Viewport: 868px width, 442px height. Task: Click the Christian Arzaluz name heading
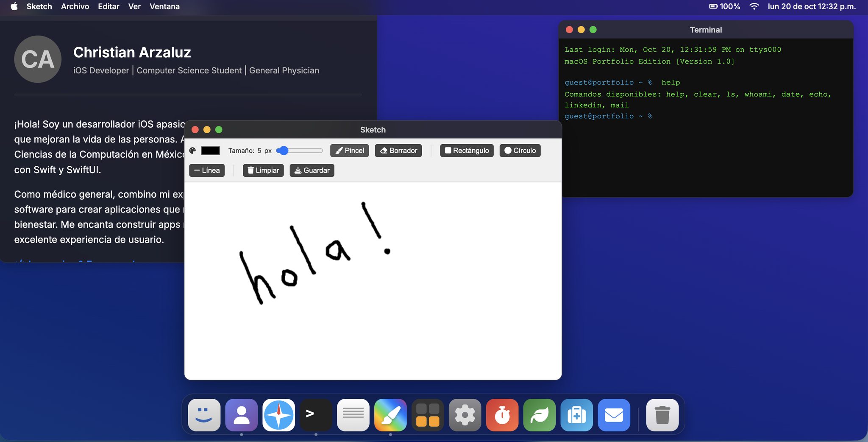(132, 52)
